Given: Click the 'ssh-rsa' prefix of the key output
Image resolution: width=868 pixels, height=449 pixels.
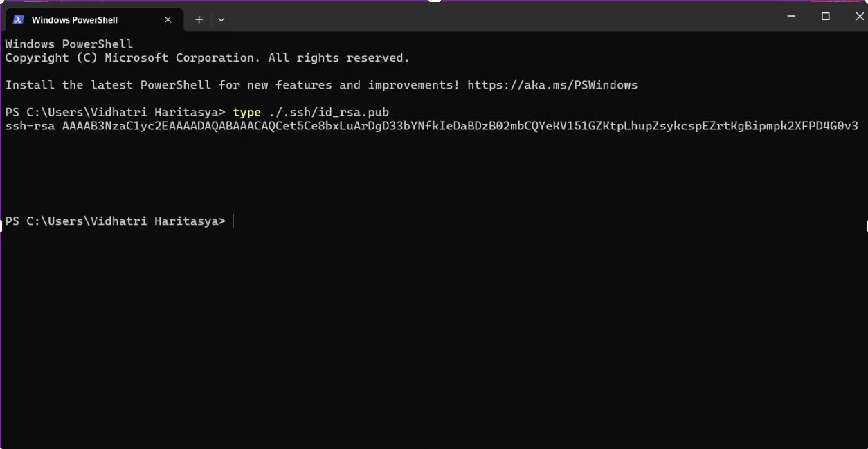Looking at the screenshot, I should (x=30, y=126).
